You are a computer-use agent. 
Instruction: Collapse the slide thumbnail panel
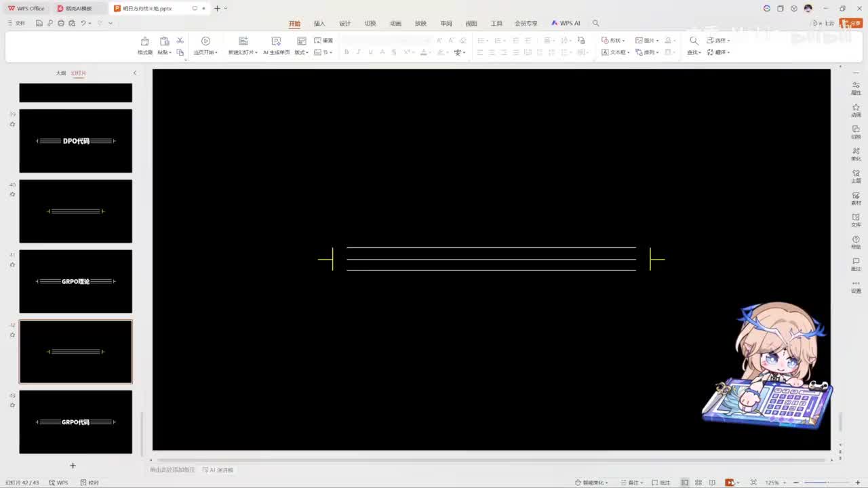(134, 73)
